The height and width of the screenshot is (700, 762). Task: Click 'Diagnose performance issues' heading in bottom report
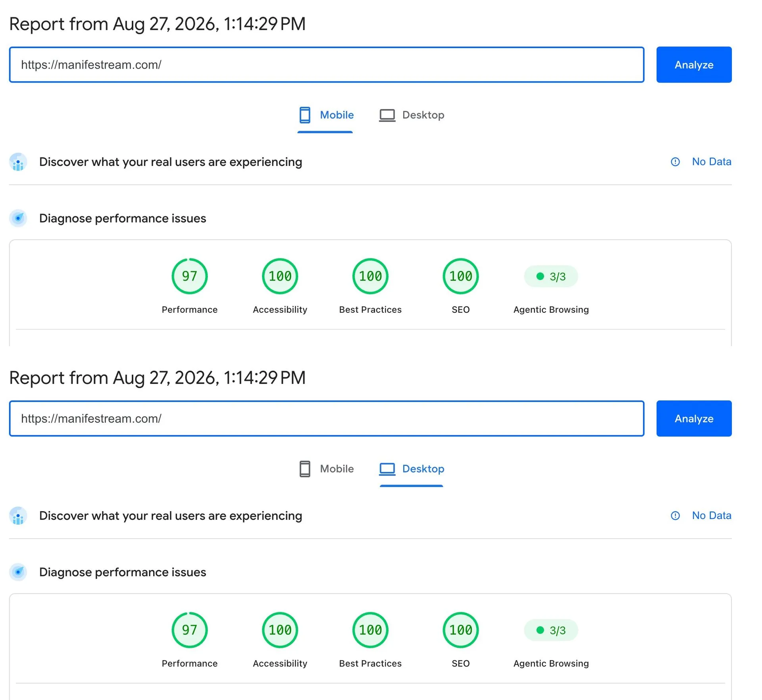click(123, 572)
